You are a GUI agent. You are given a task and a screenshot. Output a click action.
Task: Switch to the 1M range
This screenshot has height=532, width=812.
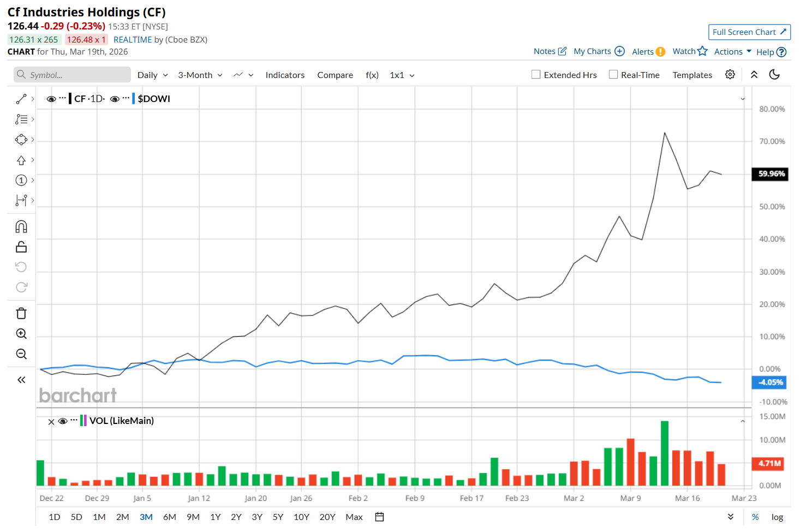(99, 517)
